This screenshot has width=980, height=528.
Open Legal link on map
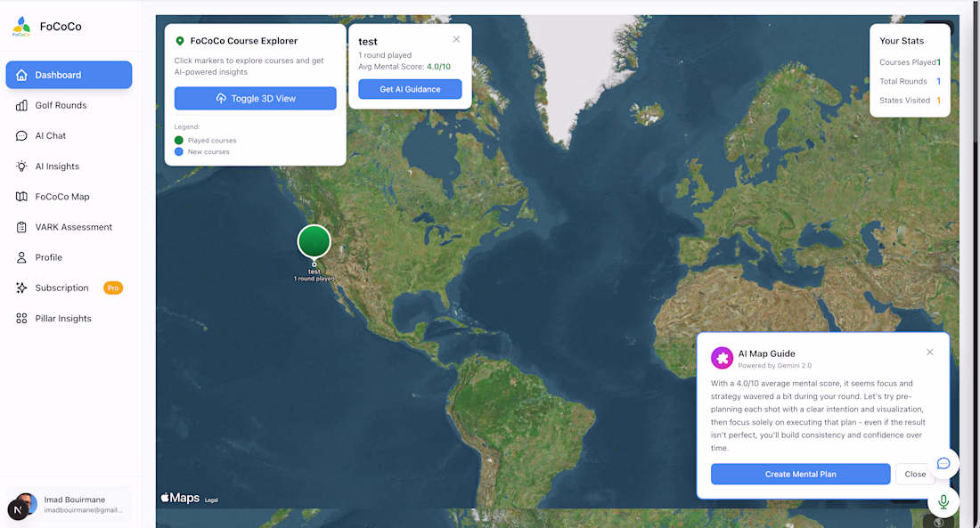[x=211, y=500]
